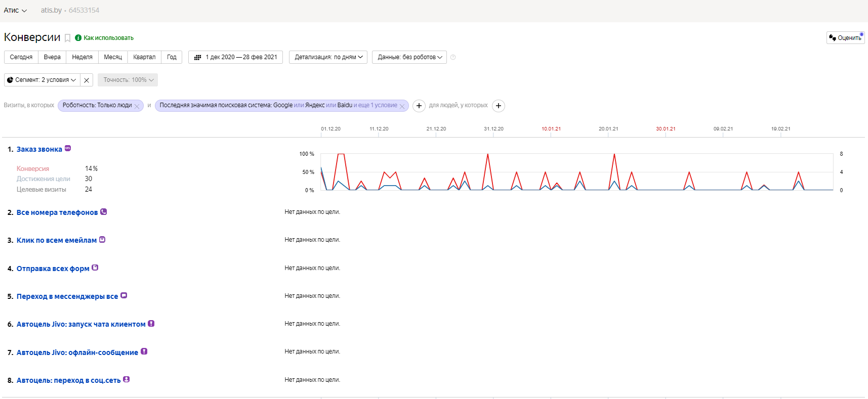
Task: Click the icon beside Jivo: запуск чата клиентом
Action: click(151, 323)
